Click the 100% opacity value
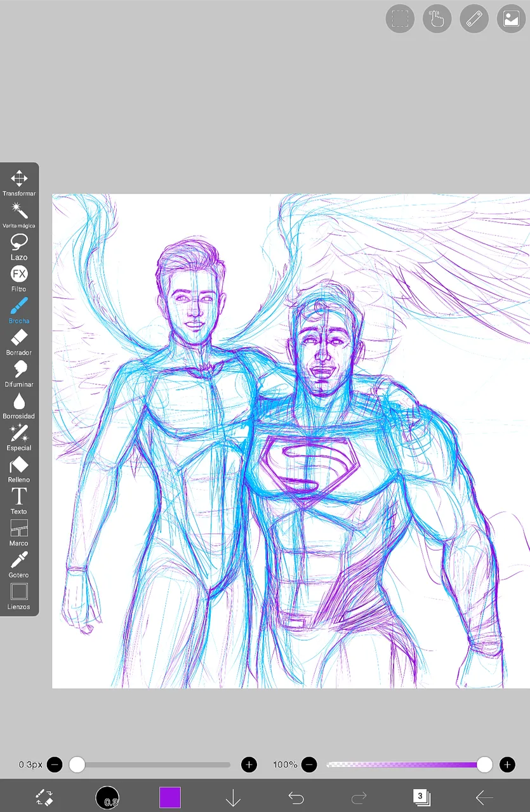Screen dimensions: 530x812 [x=285, y=764]
